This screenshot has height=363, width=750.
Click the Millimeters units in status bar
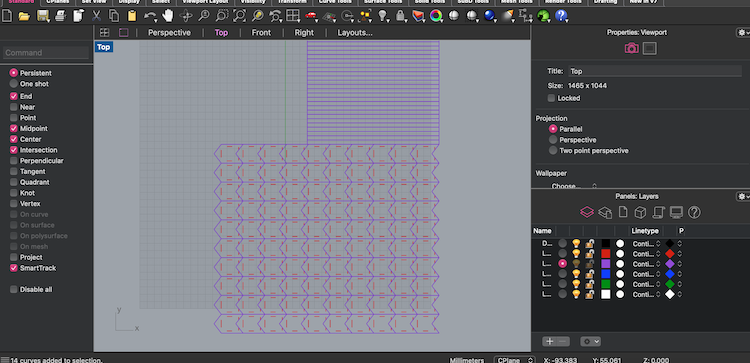coord(467,360)
